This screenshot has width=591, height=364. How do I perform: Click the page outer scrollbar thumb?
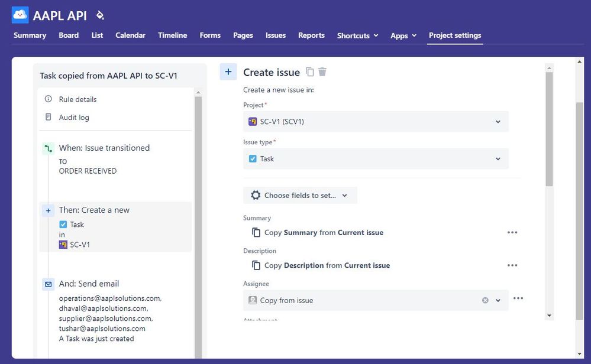[x=580, y=211]
